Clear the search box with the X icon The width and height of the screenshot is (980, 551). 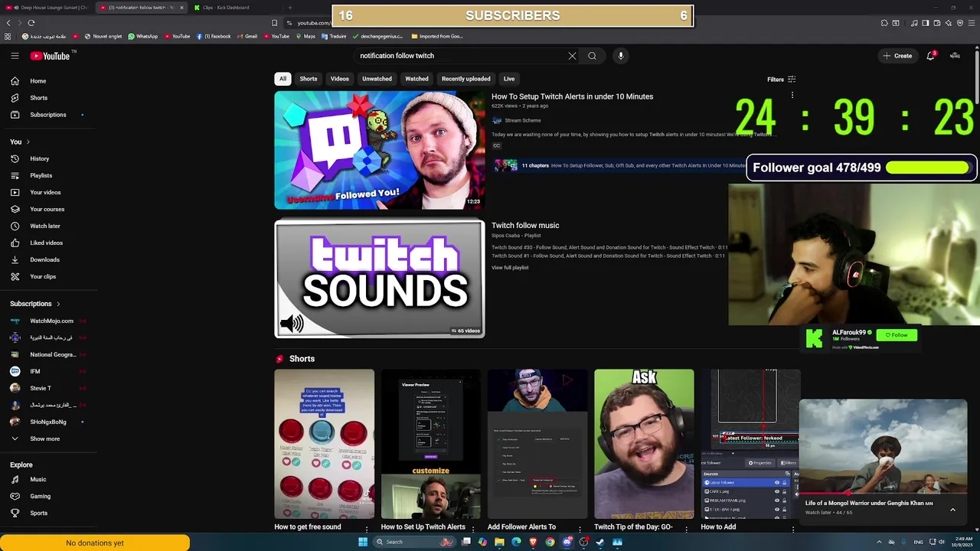572,56
